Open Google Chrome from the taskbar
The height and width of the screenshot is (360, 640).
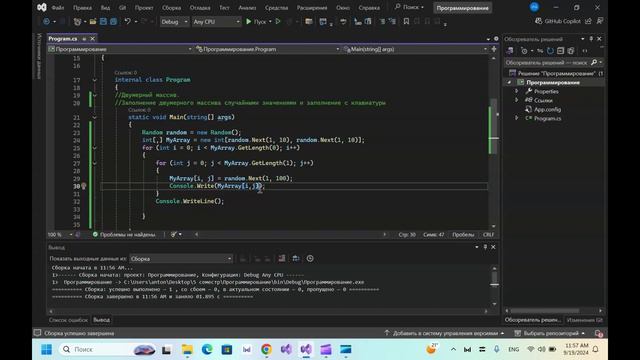click(266, 349)
